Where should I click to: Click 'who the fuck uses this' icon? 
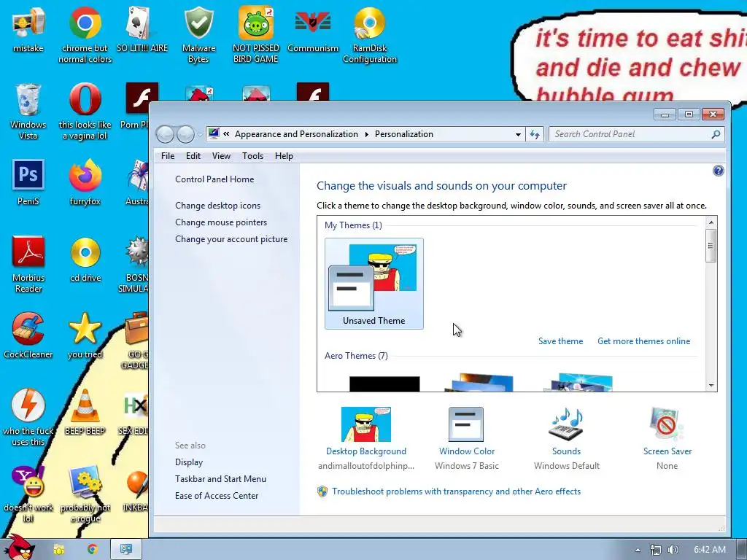28,418
